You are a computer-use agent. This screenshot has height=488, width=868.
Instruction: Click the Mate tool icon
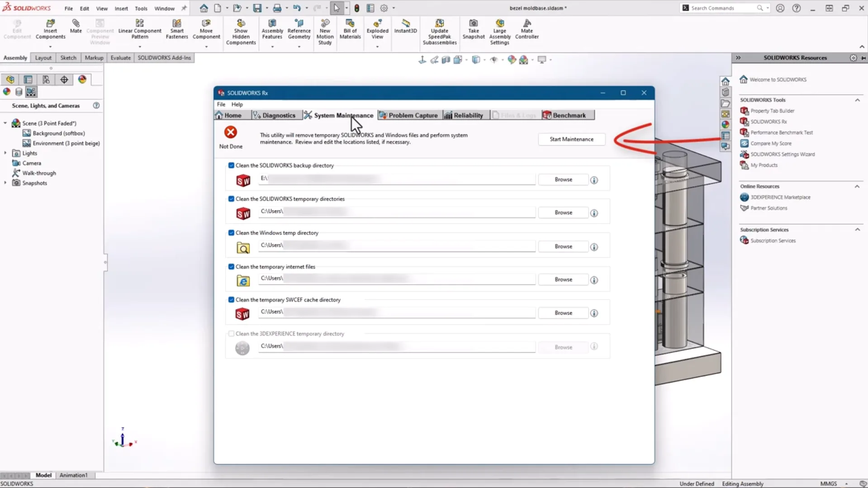(x=76, y=24)
